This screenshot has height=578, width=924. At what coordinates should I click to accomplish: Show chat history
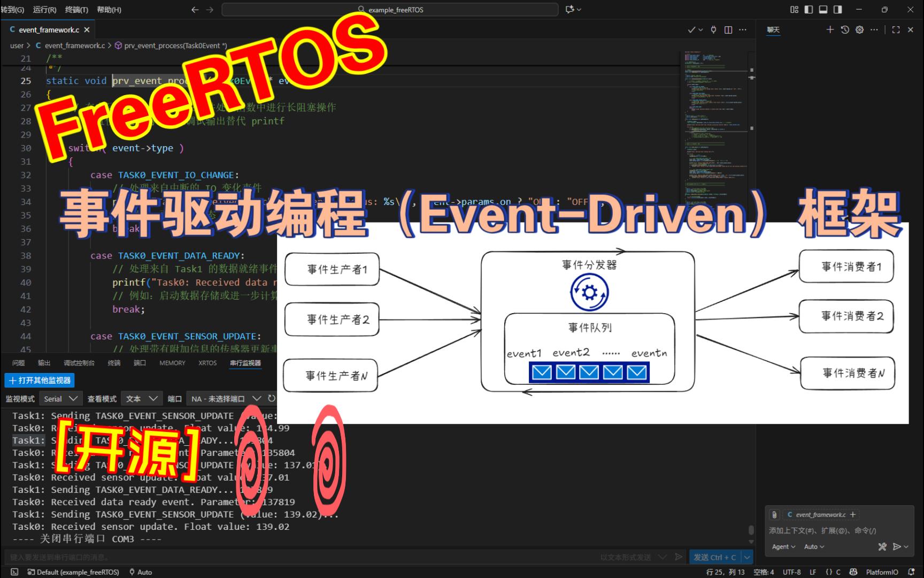click(845, 30)
